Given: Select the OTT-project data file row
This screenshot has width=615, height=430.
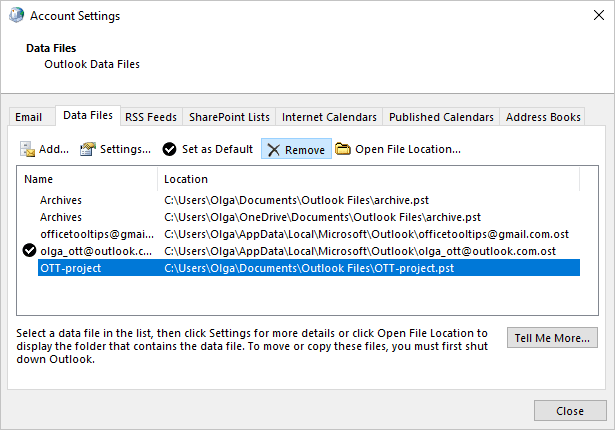Looking at the screenshot, I should [309, 268].
